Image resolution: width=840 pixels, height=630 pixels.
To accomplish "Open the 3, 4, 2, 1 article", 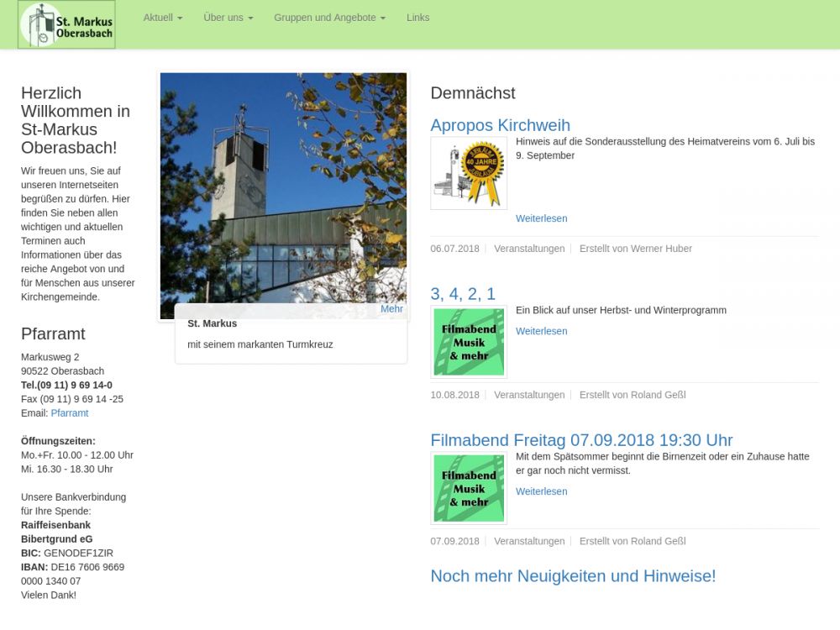I will pos(463,294).
